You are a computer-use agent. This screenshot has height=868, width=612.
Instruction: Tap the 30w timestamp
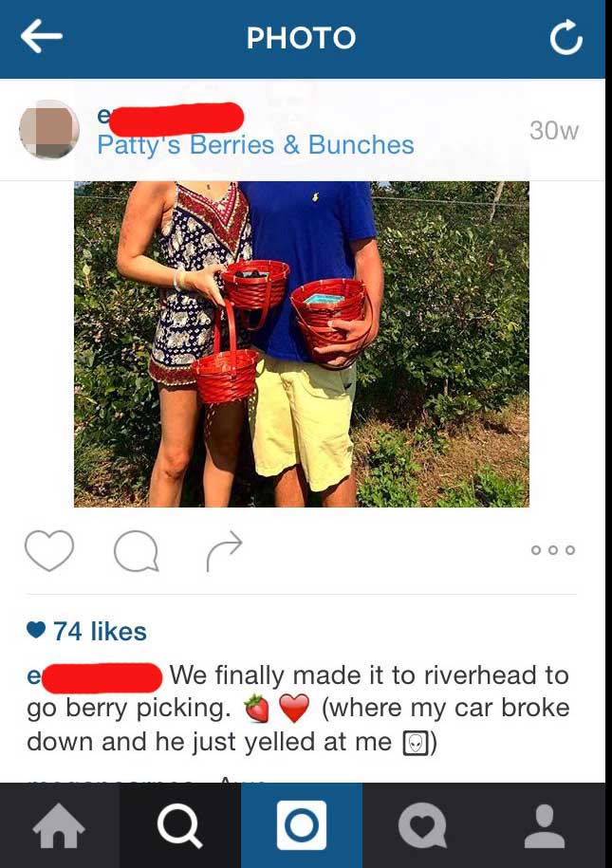pos(554,131)
